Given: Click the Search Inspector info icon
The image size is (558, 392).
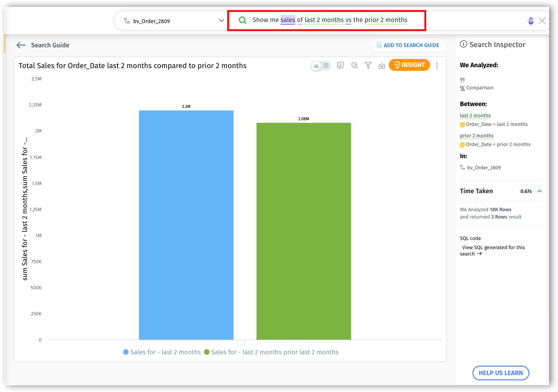Looking at the screenshot, I should click(464, 44).
